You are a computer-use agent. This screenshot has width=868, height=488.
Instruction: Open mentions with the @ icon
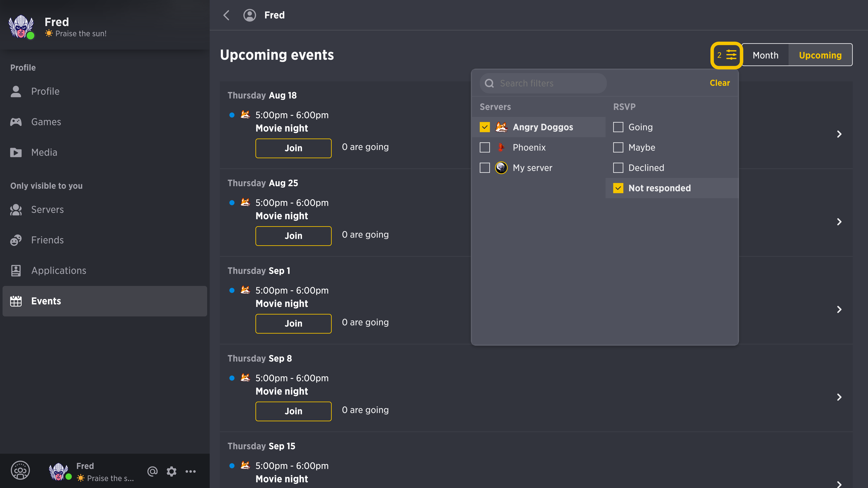(x=152, y=471)
